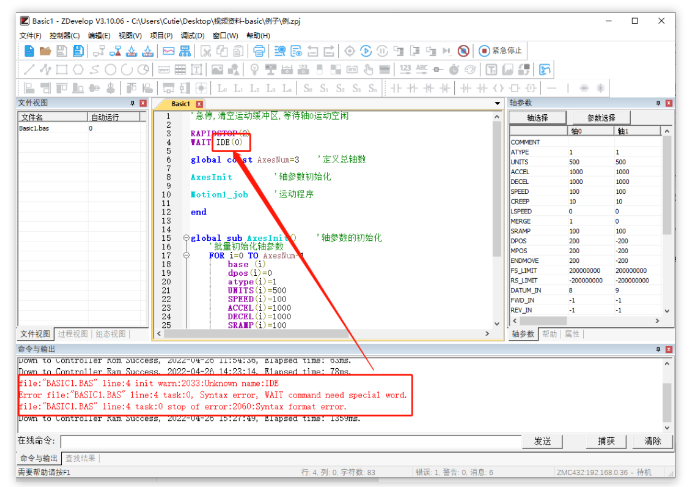Pin toggle for the 命令与输出 panel
Screen dimensions: 689x487
pos(658,349)
